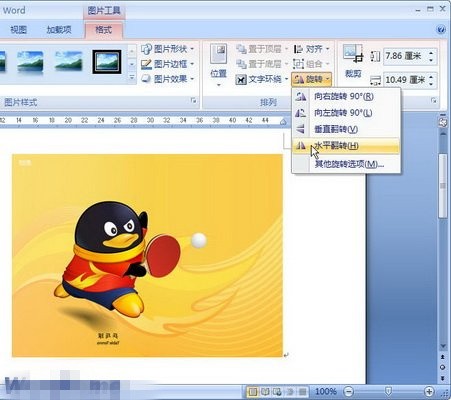Click the zoom in plus button
This screenshot has width=451, height=400.
pyautogui.click(x=429, y=391)
